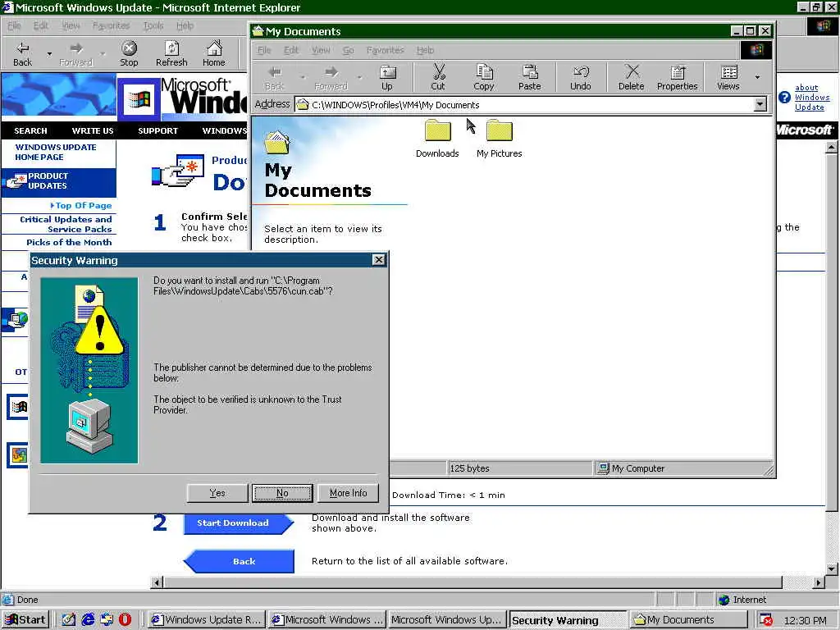
Task: Open the Address bar dropdown in My Documents
Action: [x=760, y=104]
